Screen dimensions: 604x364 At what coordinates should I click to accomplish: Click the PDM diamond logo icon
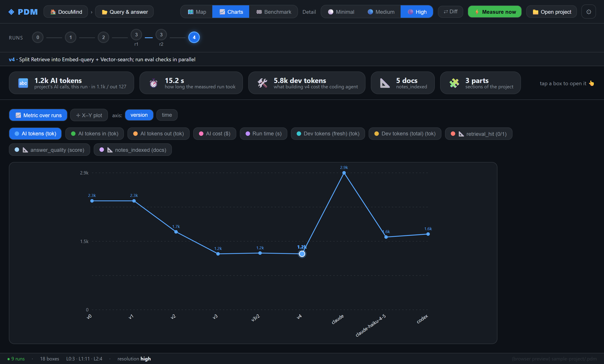11,12
